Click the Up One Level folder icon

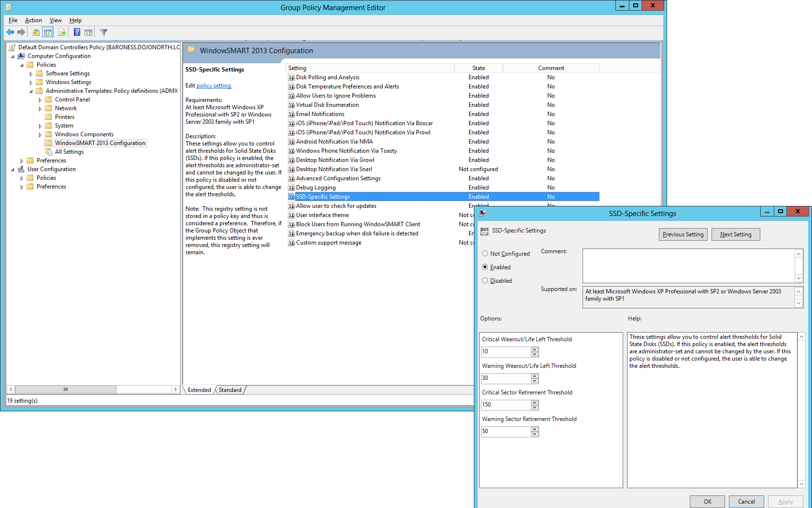36,32
